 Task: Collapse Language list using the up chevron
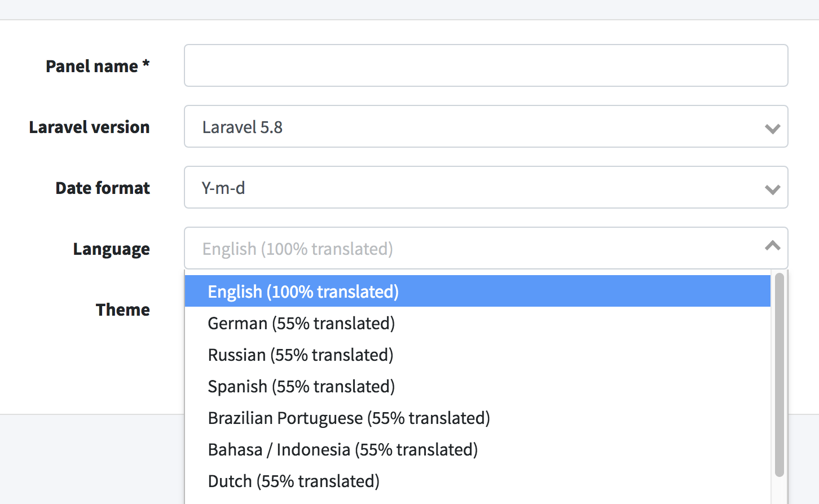click(772, 246)
